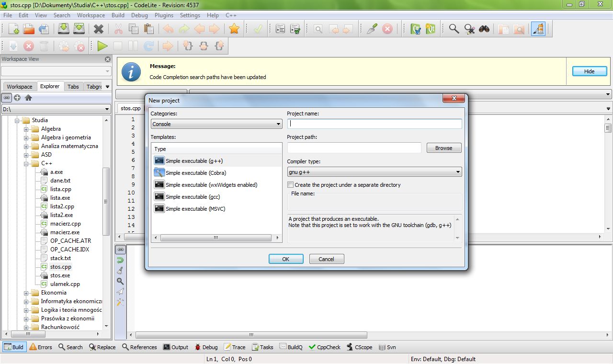Image resolution: width=613 pixels, height=364 pixels.
Task: Switch to the Workspace tab
Action: click(x=20, y=87)
